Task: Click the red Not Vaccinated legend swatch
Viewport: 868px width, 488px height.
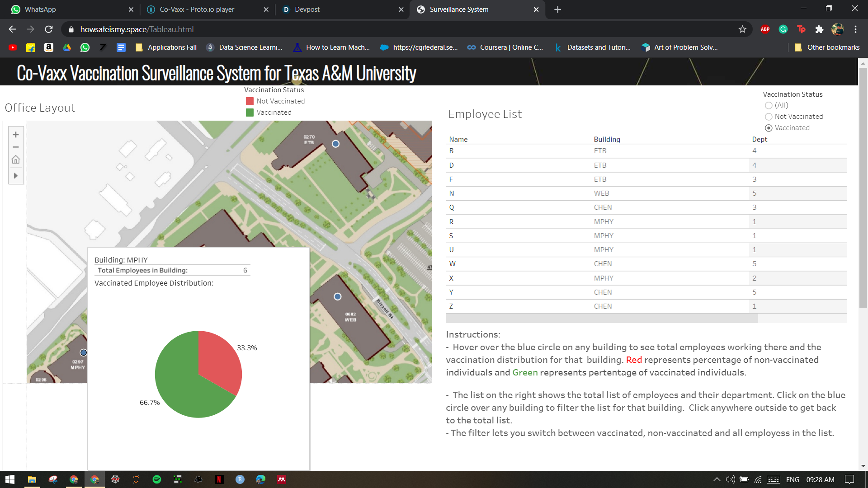Action: point(250,101)
